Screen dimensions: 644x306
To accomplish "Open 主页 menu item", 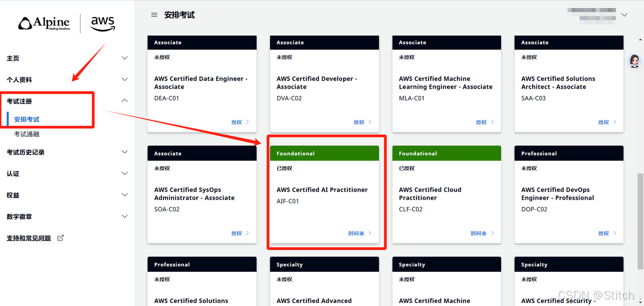I will (13, 58).
